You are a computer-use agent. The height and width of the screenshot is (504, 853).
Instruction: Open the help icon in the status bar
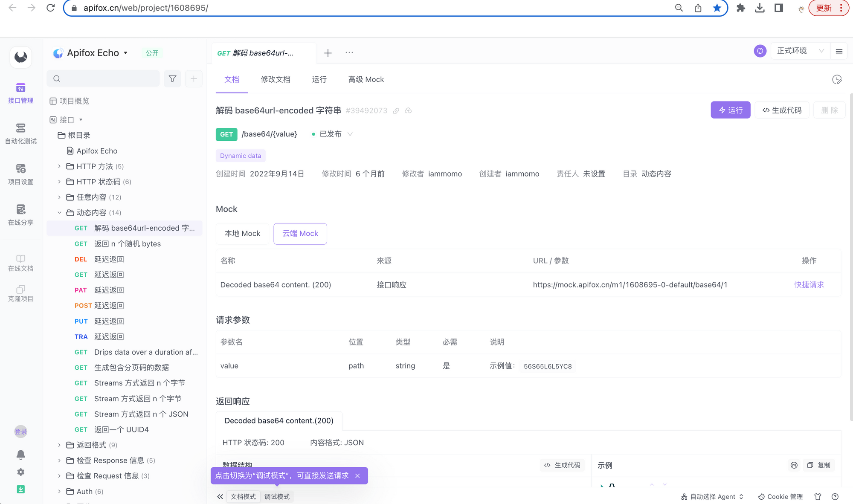pos(835,497)
